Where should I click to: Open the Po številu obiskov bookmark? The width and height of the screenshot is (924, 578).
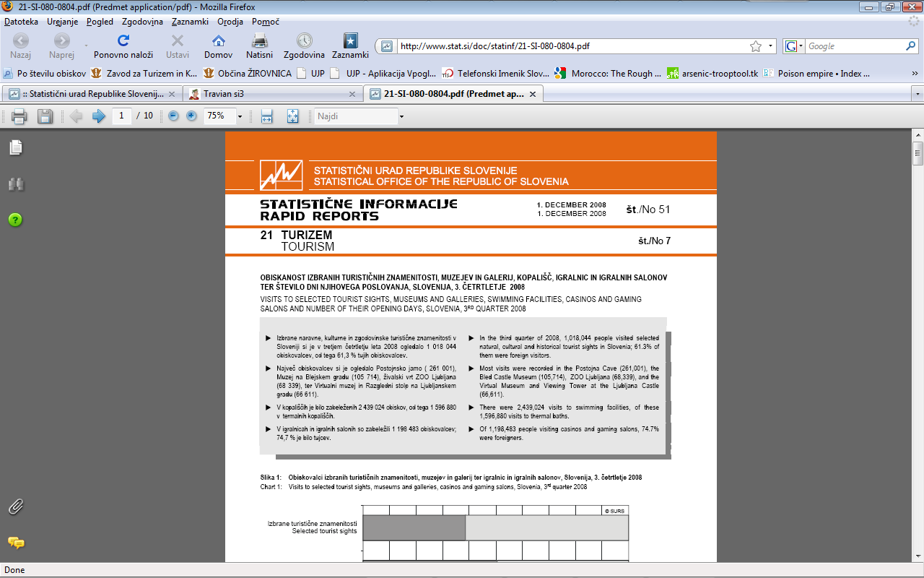45,74
